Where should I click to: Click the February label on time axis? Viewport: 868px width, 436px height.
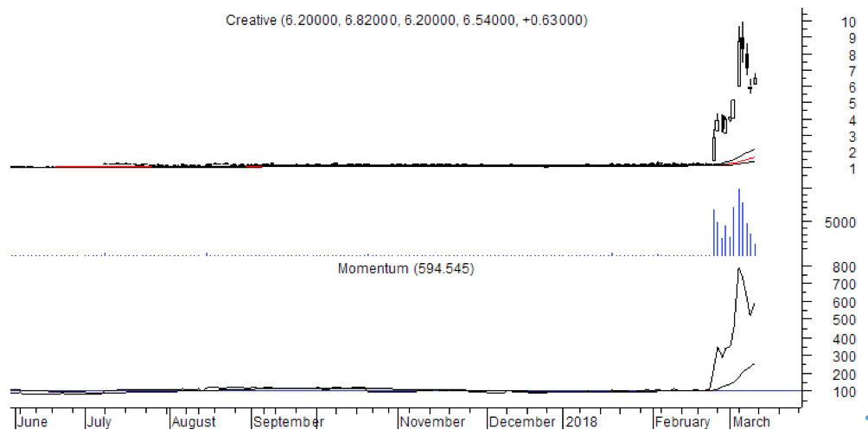click(682, 422)
